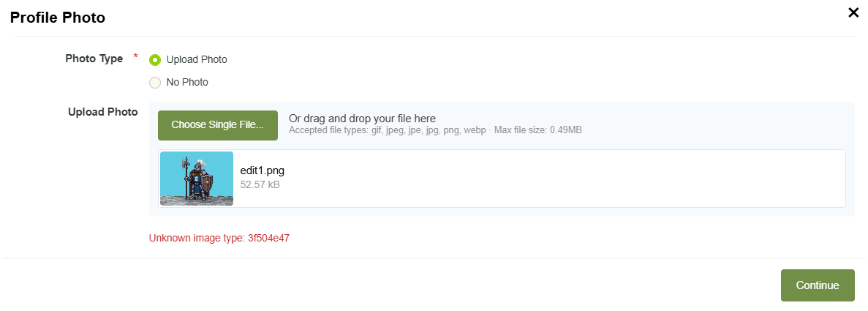
Task: Click the "No Photo" radio label text
Action: (x=187, y=83)
